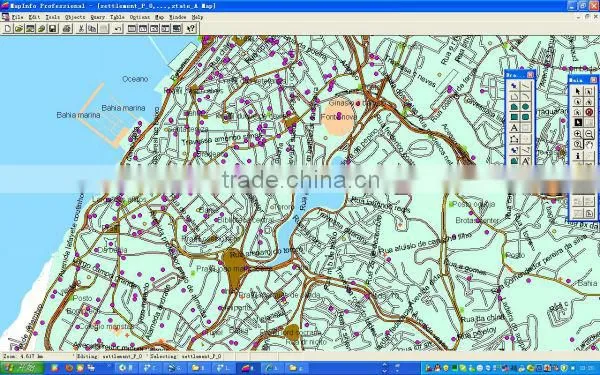600x375 pixels.
Task: Select the Arc drawing tool
Action: 526,96
